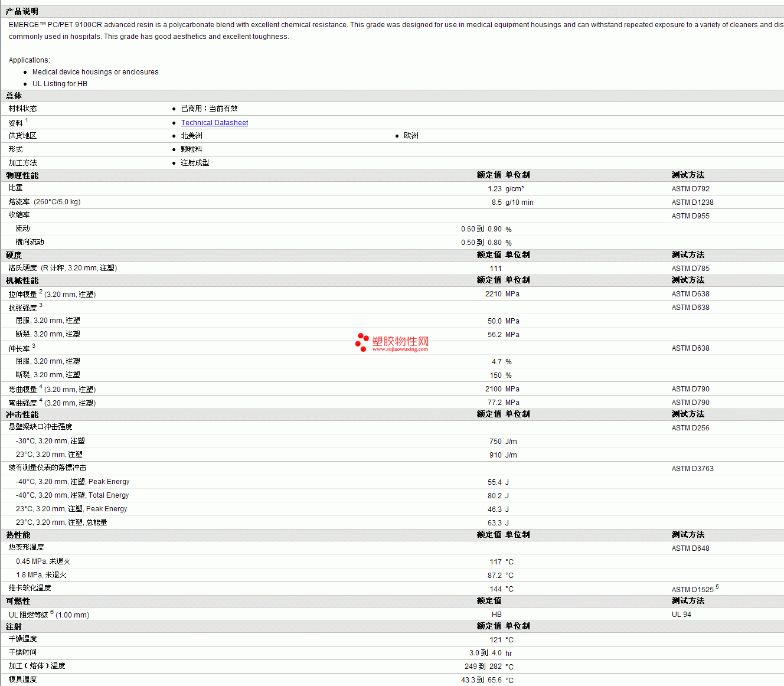Select the 111 Rockwell hardness value

pos(495,269)
